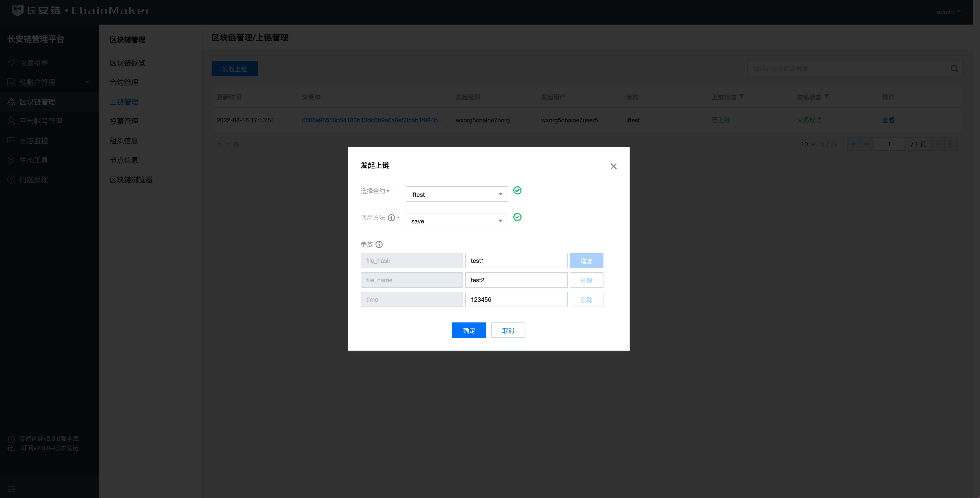Click the time value input field
Image resolution: width=980 pixels, height=498 pixels.
pyautogui.click(x=516, y=300)
